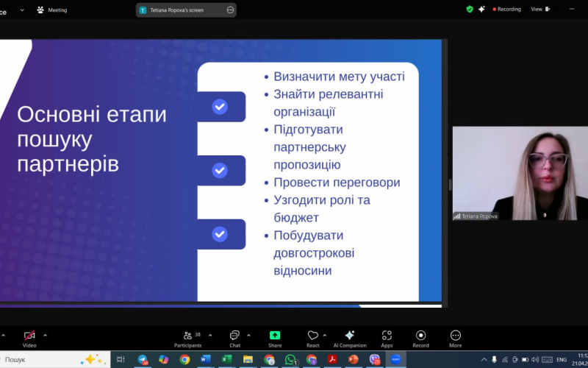Open the volume control in system tray
The height and width of the screenshot is (368, 588).
tap(535, 359)
